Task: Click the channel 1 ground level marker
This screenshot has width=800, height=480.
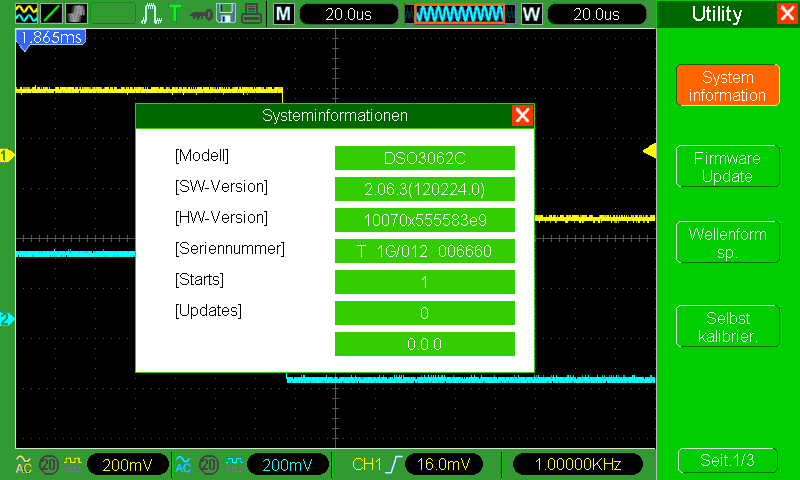Action: click(x=7, y=155)
